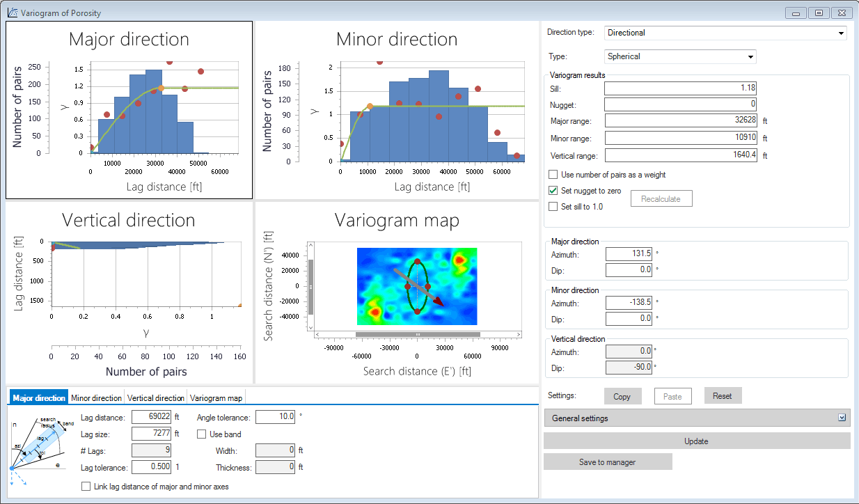Tick the Use band checkbox
The width and height of the screenshot is (859, 504).
click(202, 434)
